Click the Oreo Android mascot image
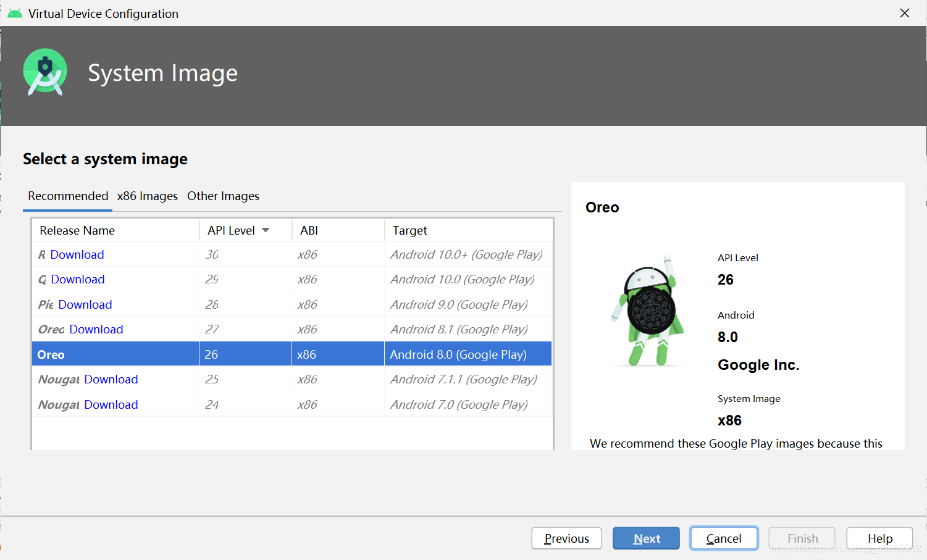 coord(648,310)
